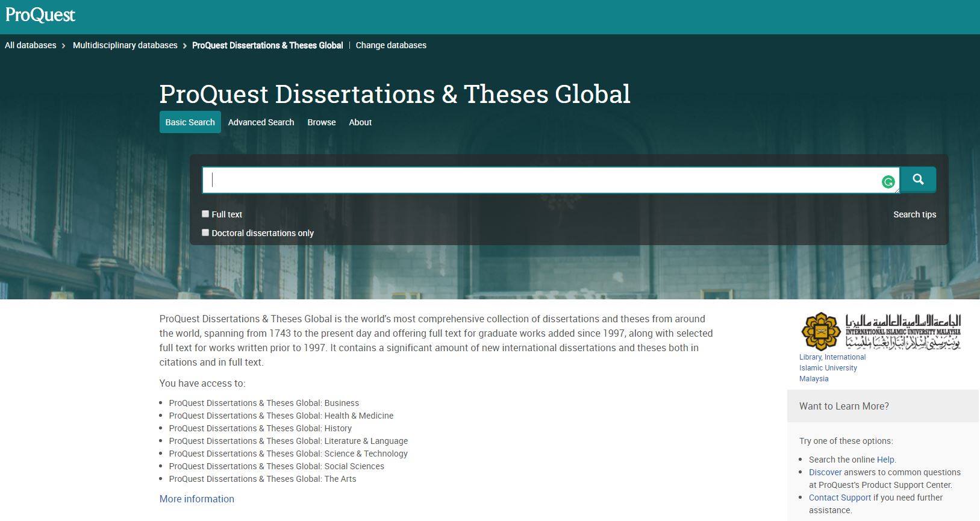
Task: Click the 'You have access to:' text
Action: pyautogui.click(x=202, y=383)
